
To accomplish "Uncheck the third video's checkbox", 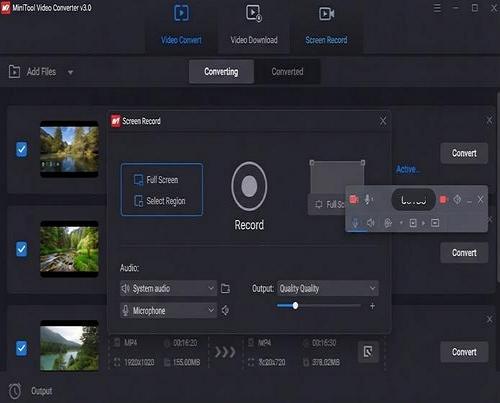I will pyautogui.click(x=22, y=348).
